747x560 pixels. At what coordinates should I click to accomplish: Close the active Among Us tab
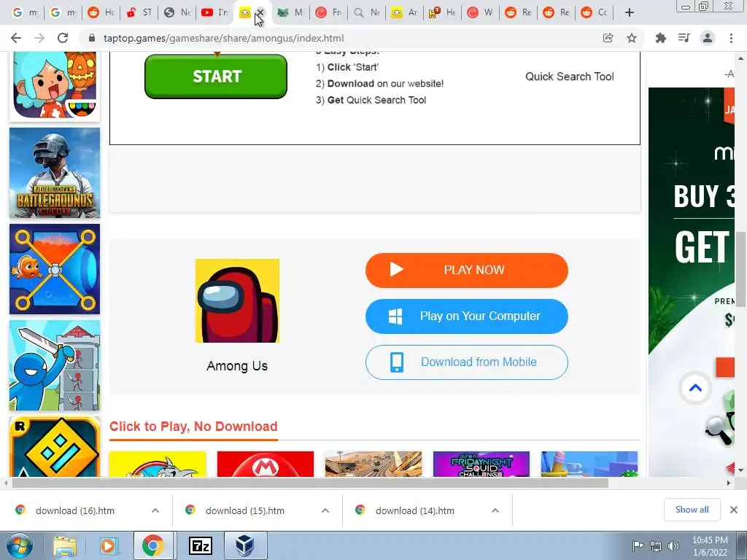260,12
